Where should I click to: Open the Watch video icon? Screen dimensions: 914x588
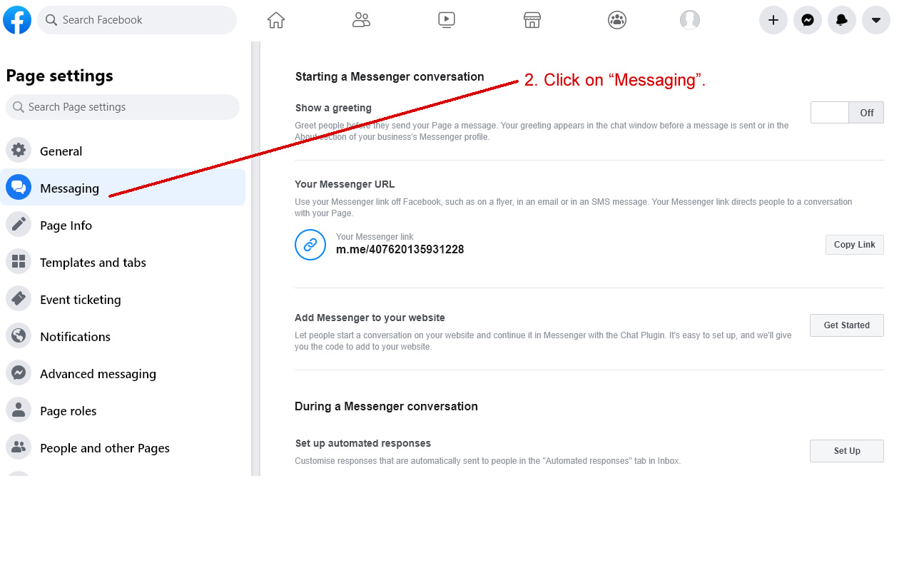[x=447, y=20]
